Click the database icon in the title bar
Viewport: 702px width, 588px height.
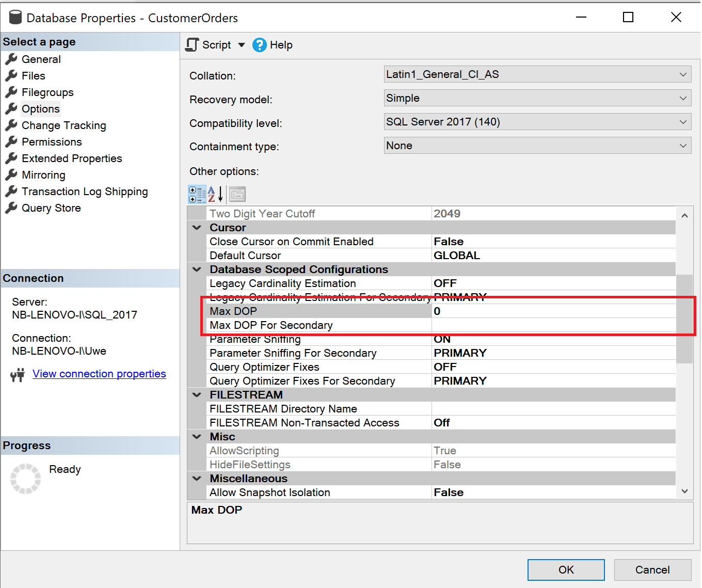[15, 17]
